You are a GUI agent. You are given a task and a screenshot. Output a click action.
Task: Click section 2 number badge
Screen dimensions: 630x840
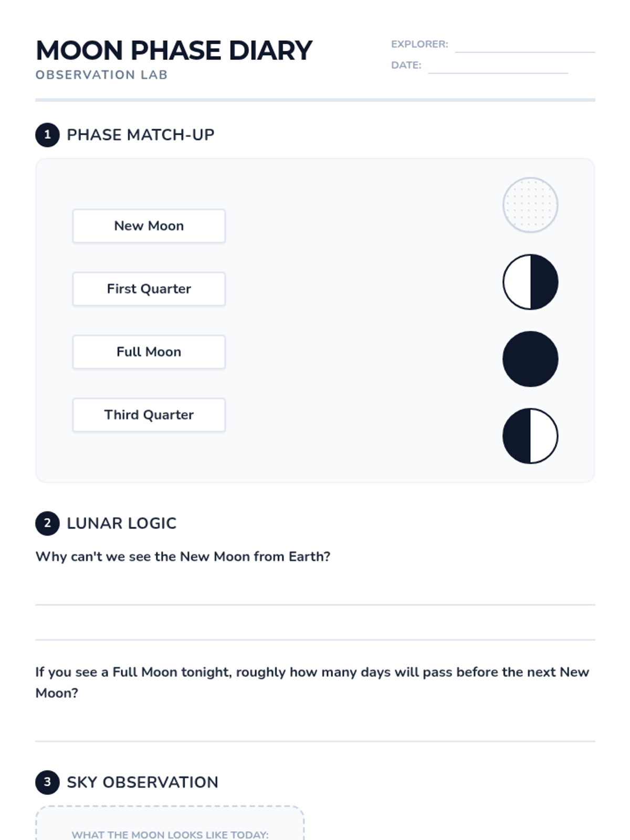(47, 523)
